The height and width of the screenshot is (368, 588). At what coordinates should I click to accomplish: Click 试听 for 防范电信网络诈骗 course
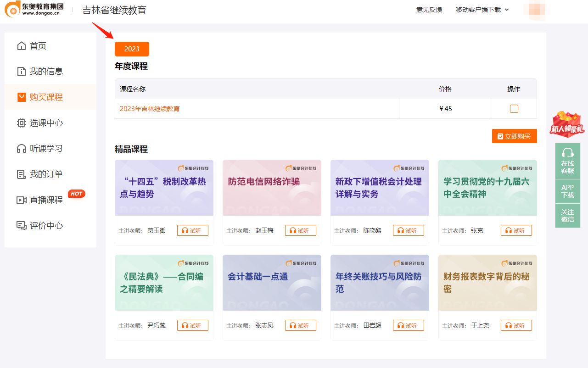click(x=300, y=230)
